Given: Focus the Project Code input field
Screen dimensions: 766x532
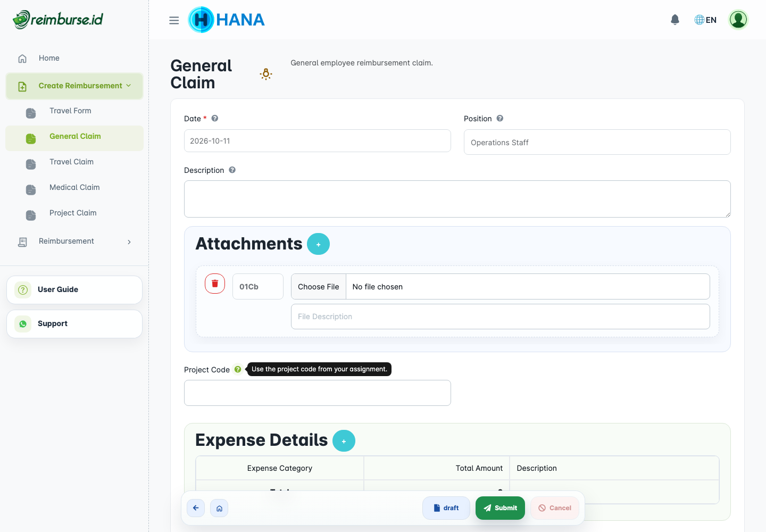Looking at the screenshot, I should [x=318, y=393].
